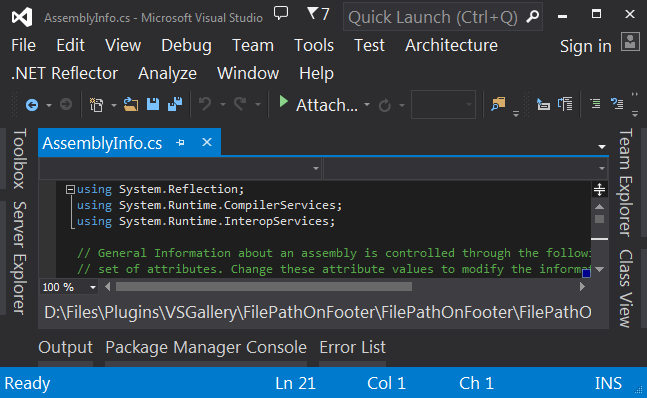Click the Open File folder icon
The image size is (647, 398).
pyautogui.click(x=131, y=104)
